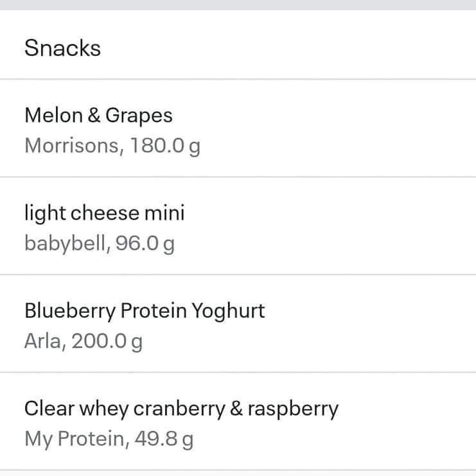The image size is (476, 476).
Task: Click the Morrisons brand label
Action: coord(71,146)
